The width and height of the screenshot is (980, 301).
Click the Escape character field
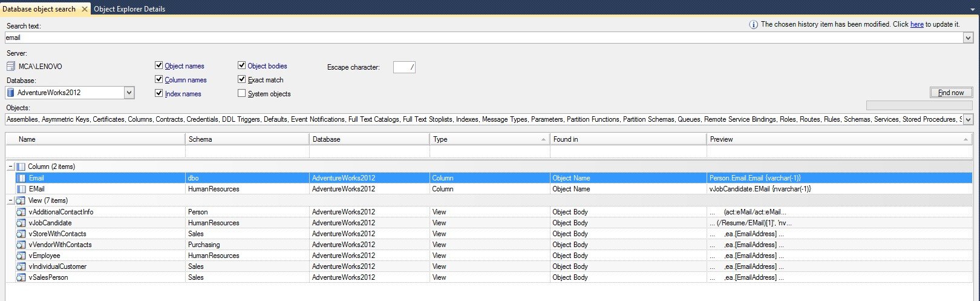tap(404, 67)
